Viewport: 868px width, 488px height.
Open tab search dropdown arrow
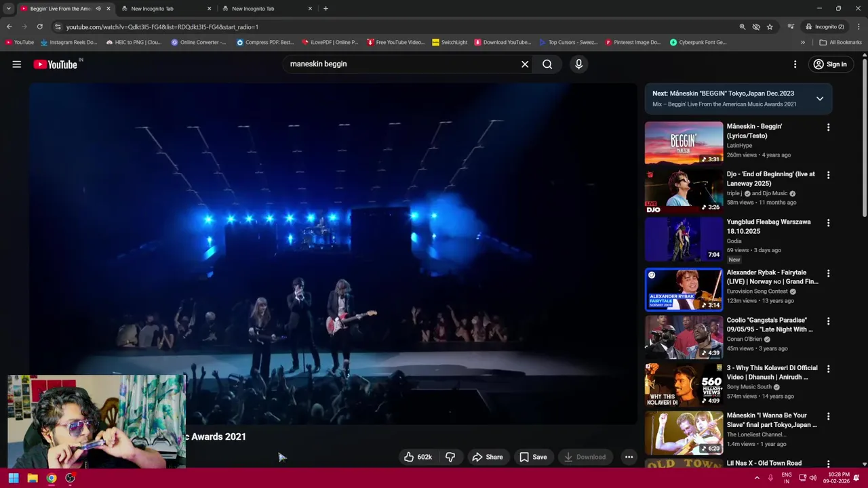[x=9, y=9]
